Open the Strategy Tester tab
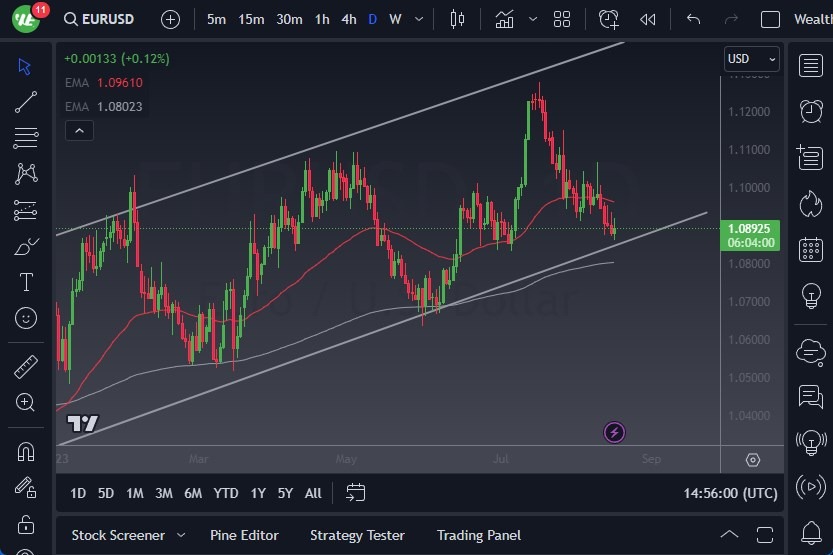 click(357, 535)
